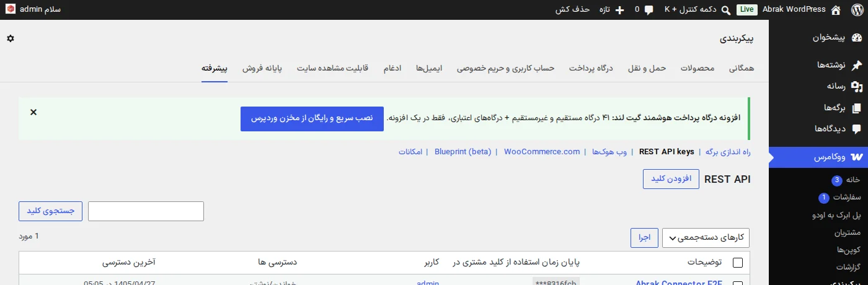Open پل ابرک به اودو submenu
Screen dimensions: 868x285
coord(837,215)
